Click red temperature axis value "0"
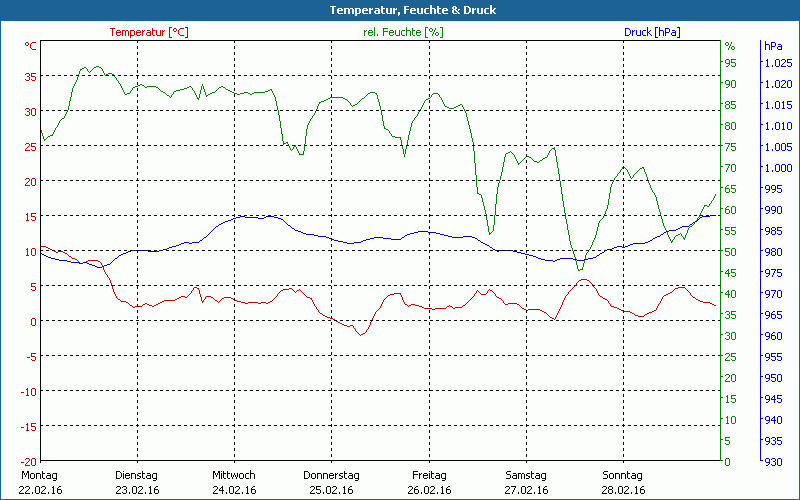 pos(34,322)
